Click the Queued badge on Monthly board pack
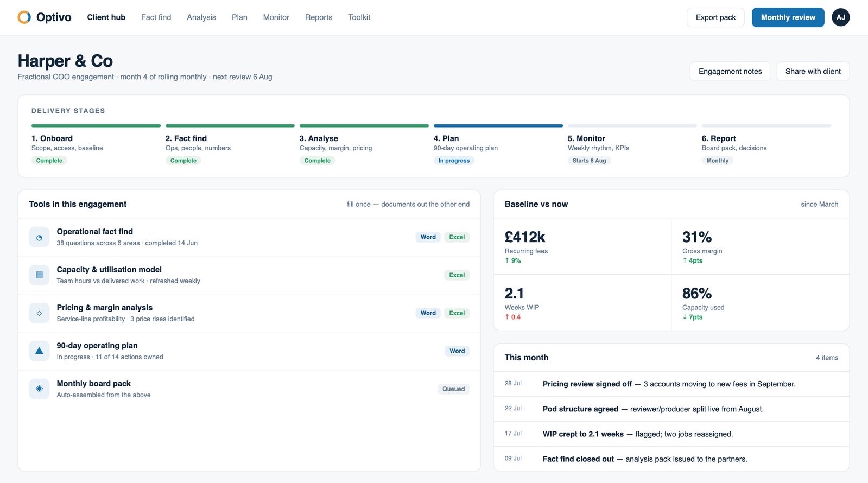 (453, 389)
